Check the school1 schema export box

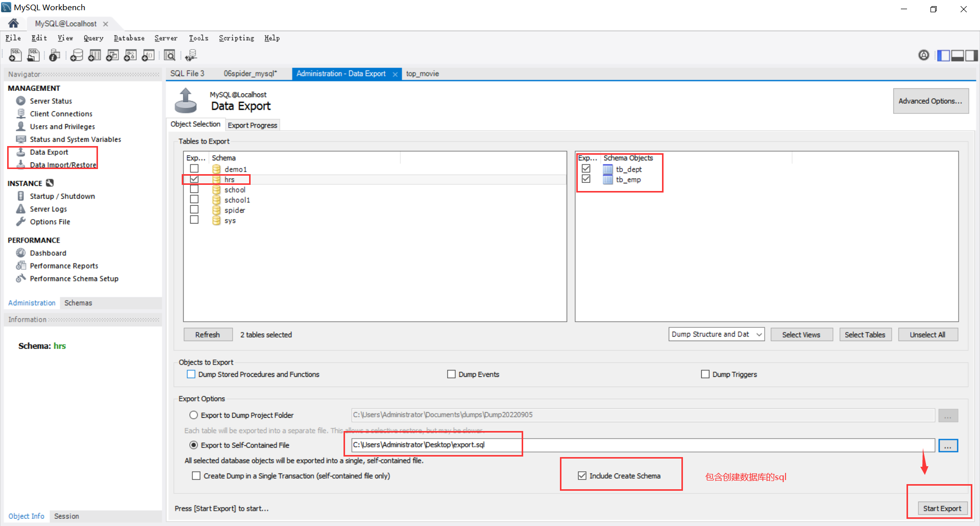click(194, 199)
